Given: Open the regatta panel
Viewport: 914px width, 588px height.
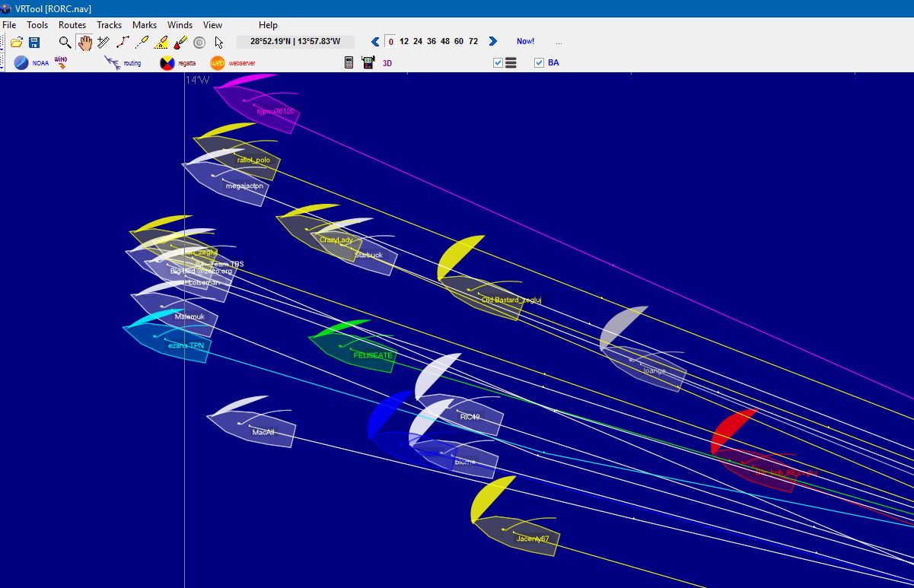Looking at the screenshot, I should click(177, 63).
